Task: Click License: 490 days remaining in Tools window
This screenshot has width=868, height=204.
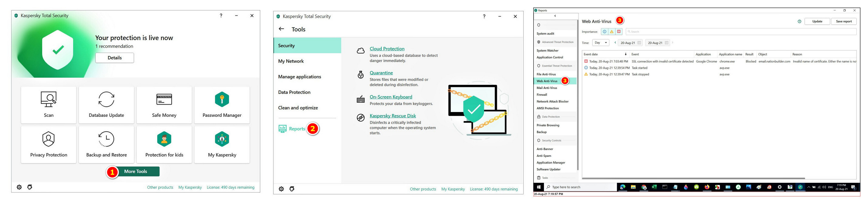Action: click(x=494, y=189)
